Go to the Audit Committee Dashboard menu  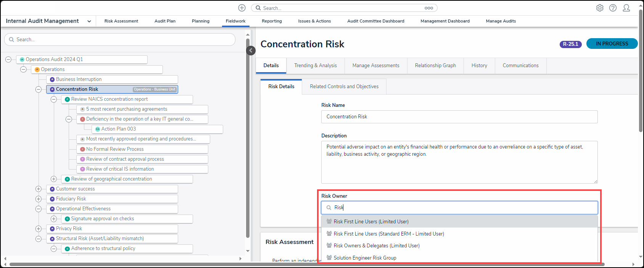click(375, 21)
